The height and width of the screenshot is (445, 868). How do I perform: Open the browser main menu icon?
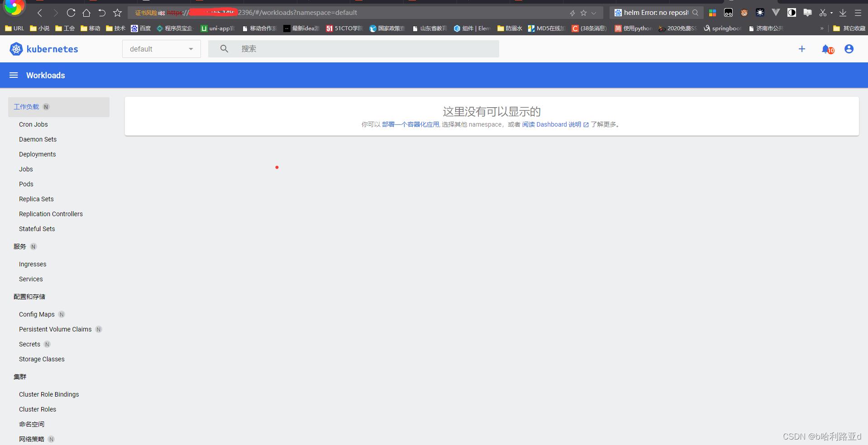pos(858,13)
